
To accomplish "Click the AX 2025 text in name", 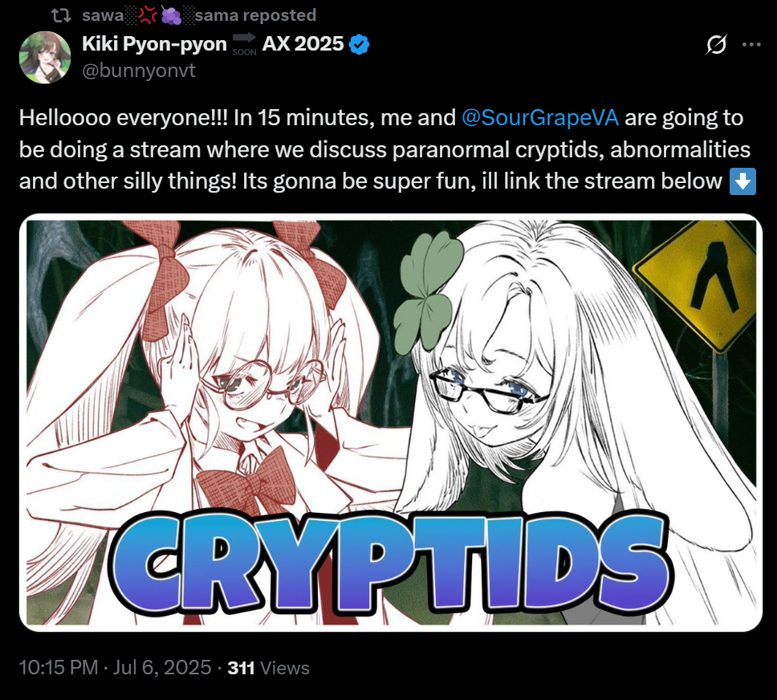I will (303, 44).
